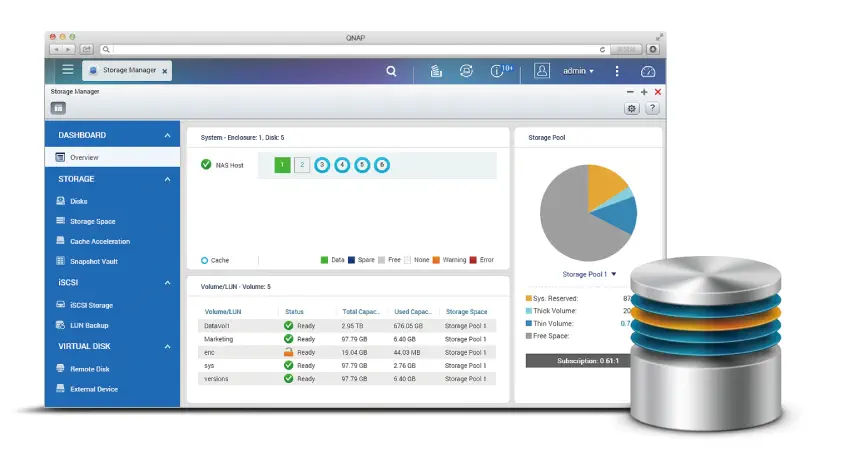Select Overview in the sidebar

[112, 157]
